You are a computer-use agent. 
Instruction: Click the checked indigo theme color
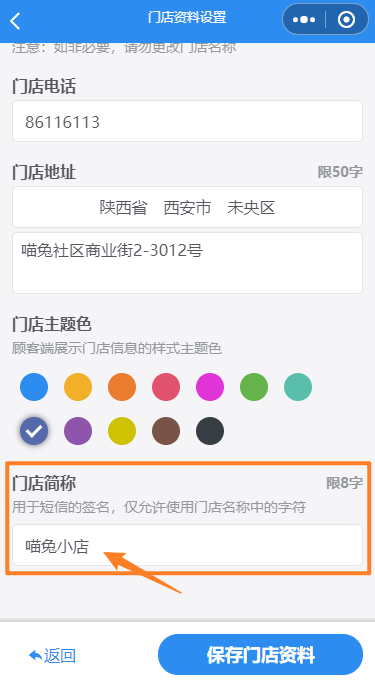tap(34, 431)
